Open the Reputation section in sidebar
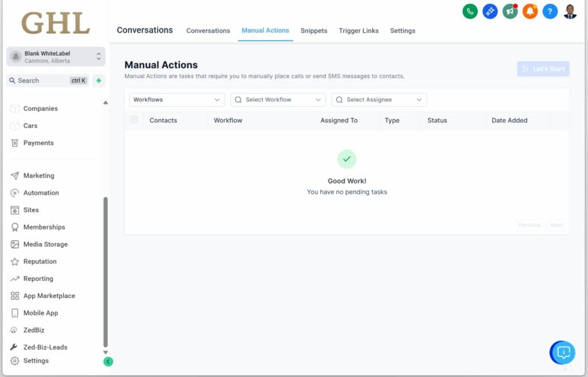This screenshot has width=588, height=377. click(x=41, y=261)
